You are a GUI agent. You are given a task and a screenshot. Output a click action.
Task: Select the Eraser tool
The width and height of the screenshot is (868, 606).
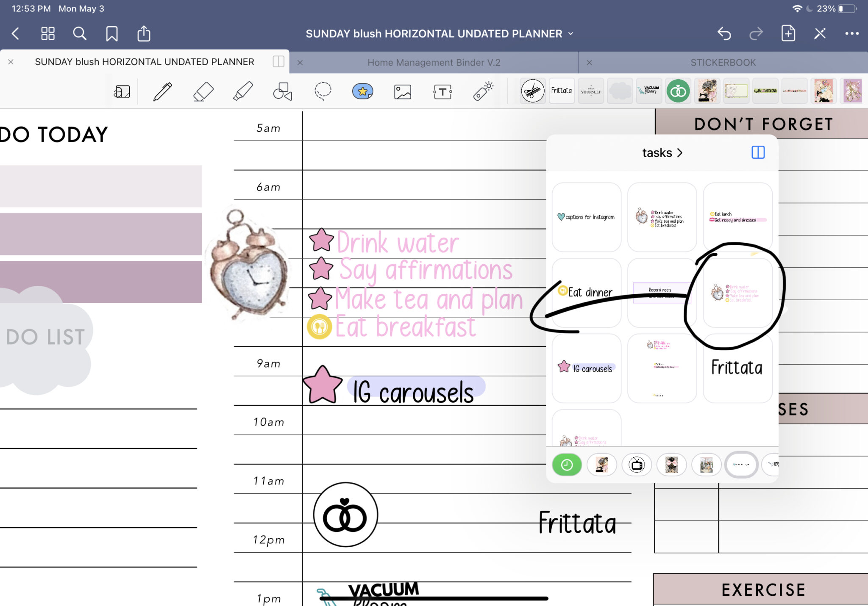[x=203, y=91]
